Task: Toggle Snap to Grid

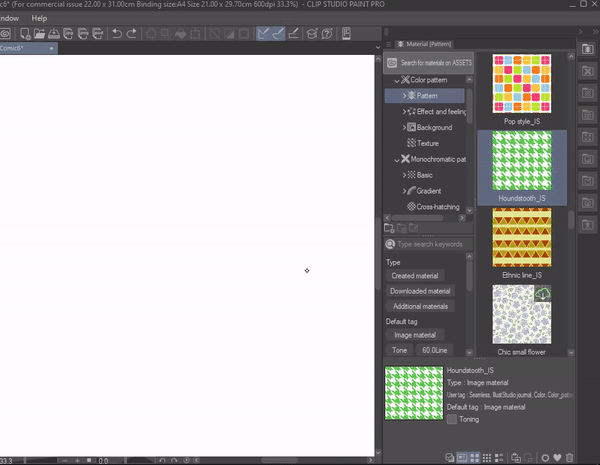Action: (x=293, y=34)
